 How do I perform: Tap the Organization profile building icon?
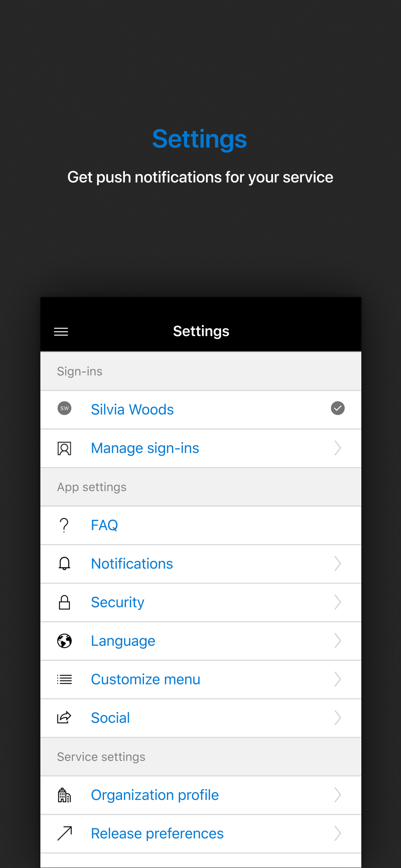[64, 795]
